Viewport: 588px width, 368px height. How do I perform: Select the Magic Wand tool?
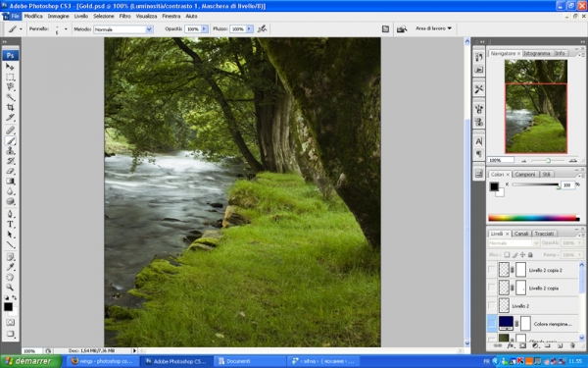tap(10, 97)
